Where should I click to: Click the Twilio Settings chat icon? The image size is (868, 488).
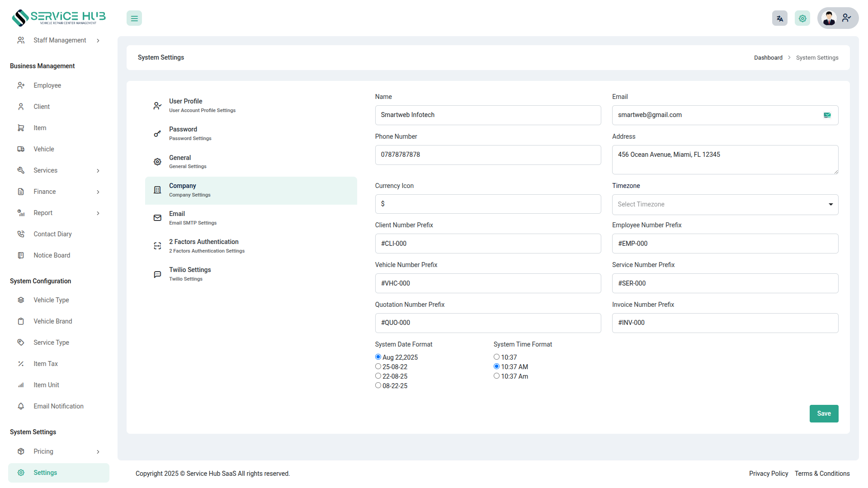coord(157,274)
